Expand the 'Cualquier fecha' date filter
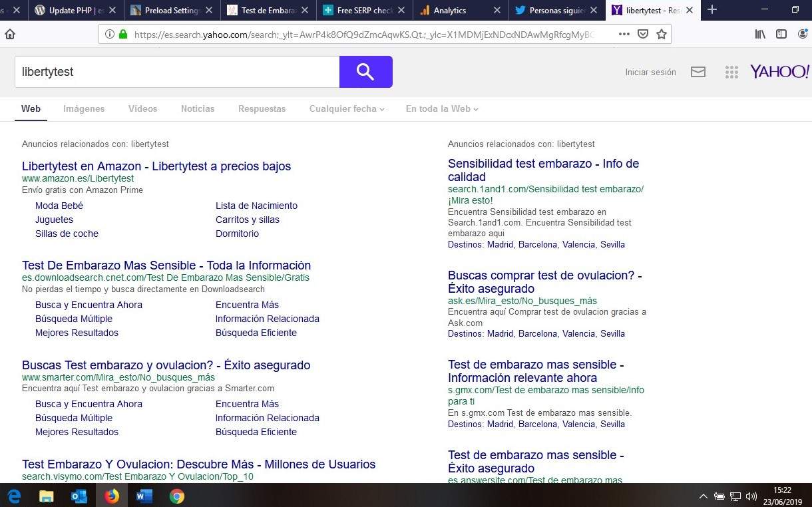 pos(347,108)
